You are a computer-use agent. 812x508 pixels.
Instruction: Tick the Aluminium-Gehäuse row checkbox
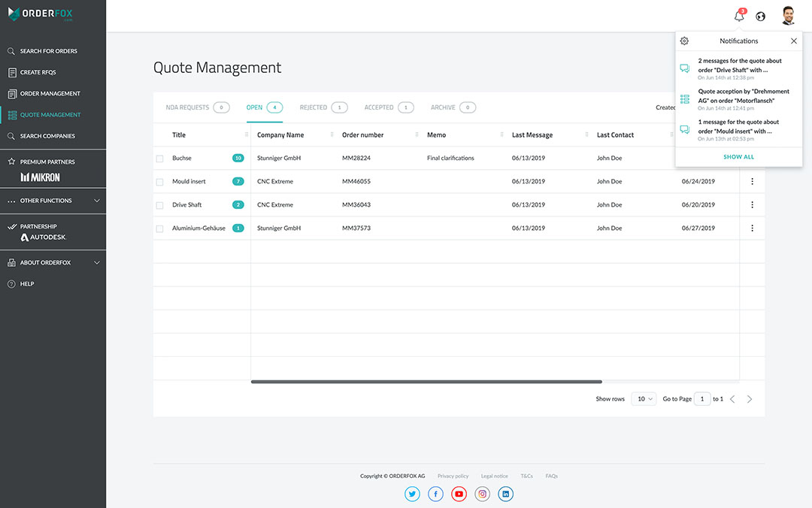point(159,228)
